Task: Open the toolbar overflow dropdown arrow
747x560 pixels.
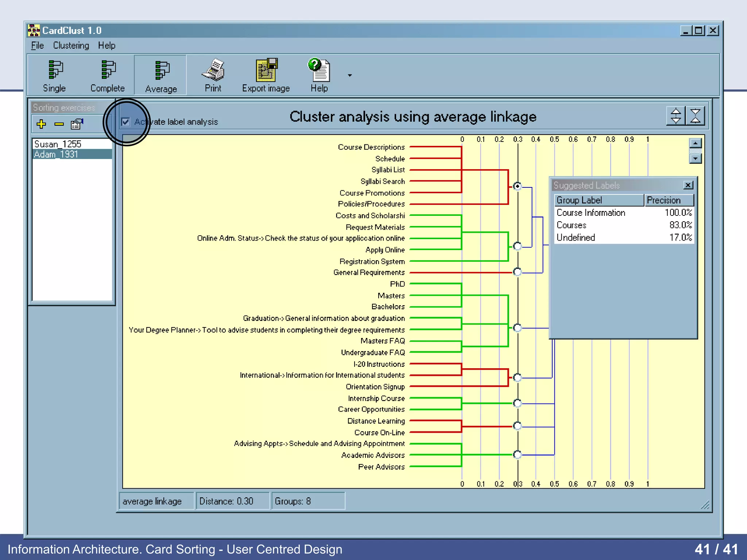Action: (x=350, y=75)
